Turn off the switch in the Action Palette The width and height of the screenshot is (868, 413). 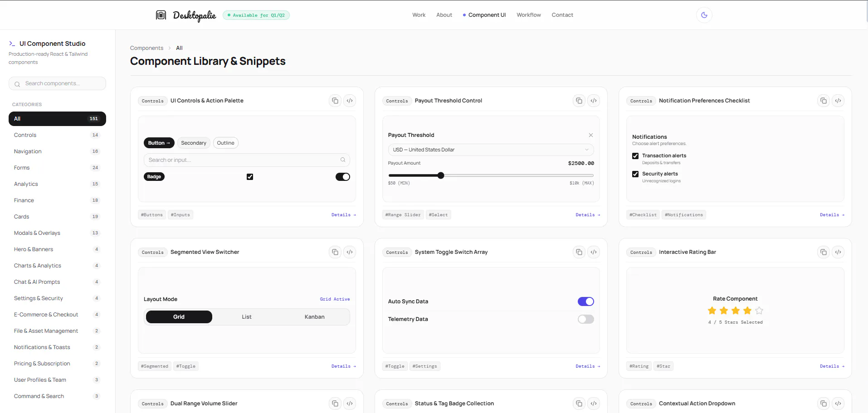click(343, 177)
